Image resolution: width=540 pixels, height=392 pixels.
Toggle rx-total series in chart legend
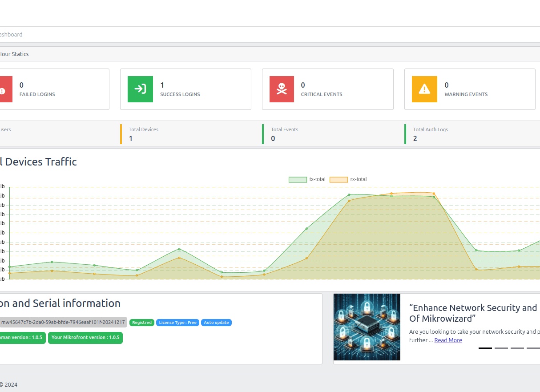pyautogui.click(x=348, y=179)
